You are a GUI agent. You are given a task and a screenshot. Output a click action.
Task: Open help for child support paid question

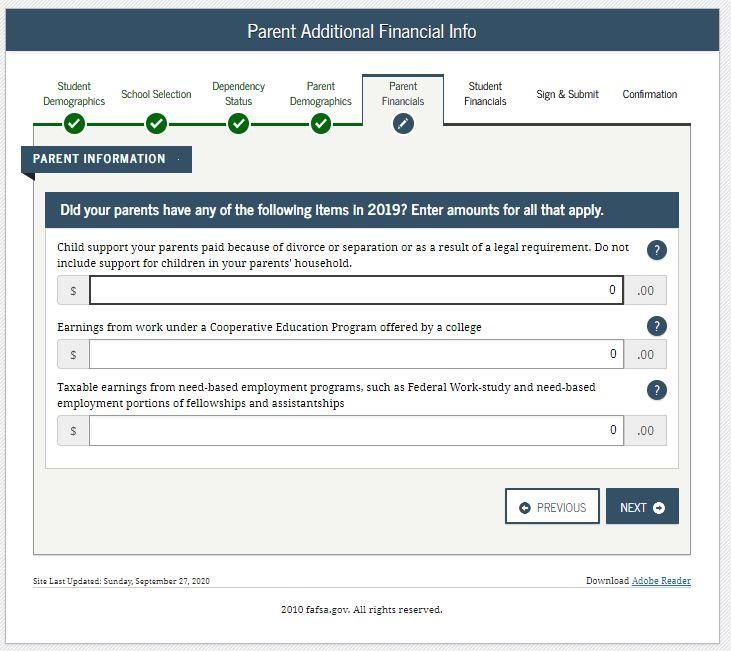(x=656, y=250)
